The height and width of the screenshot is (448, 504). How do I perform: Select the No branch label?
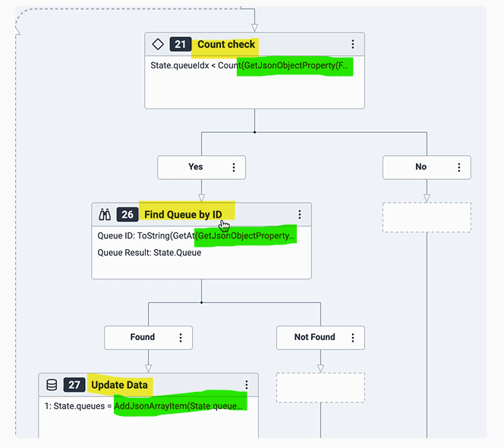tap(421, 167)
